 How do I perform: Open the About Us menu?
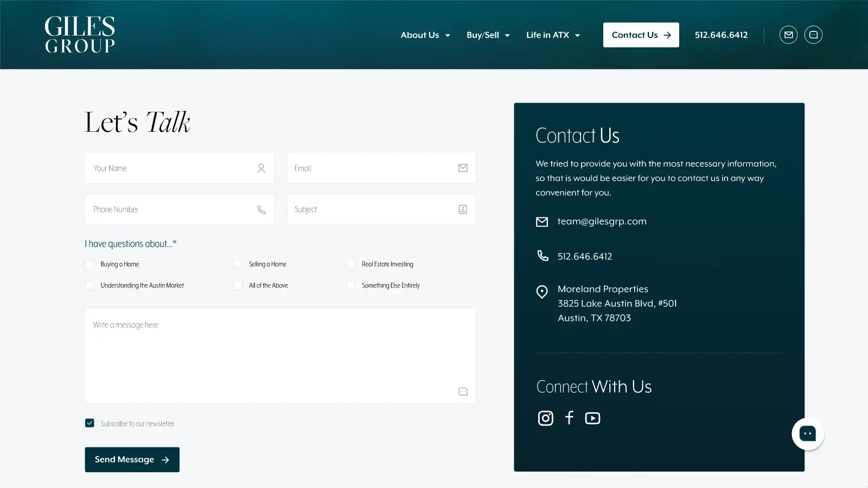click(420, 35)
